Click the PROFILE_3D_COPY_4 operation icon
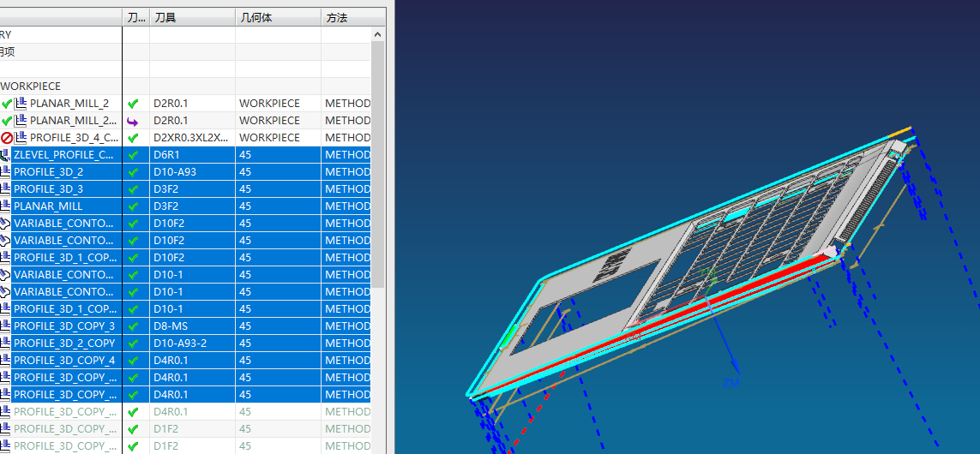 tap(5, 361)
